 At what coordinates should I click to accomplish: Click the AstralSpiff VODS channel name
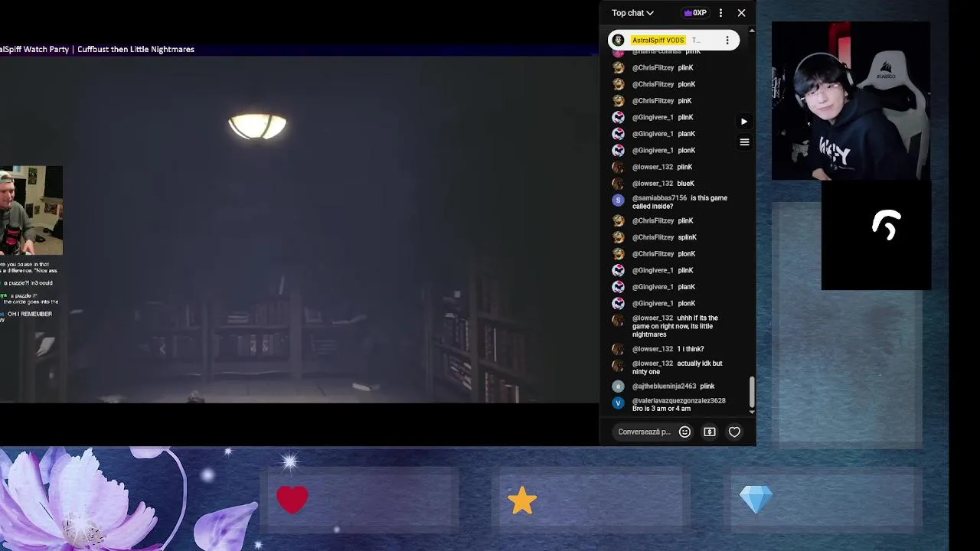pyautogui.click(x=658, y=41)
